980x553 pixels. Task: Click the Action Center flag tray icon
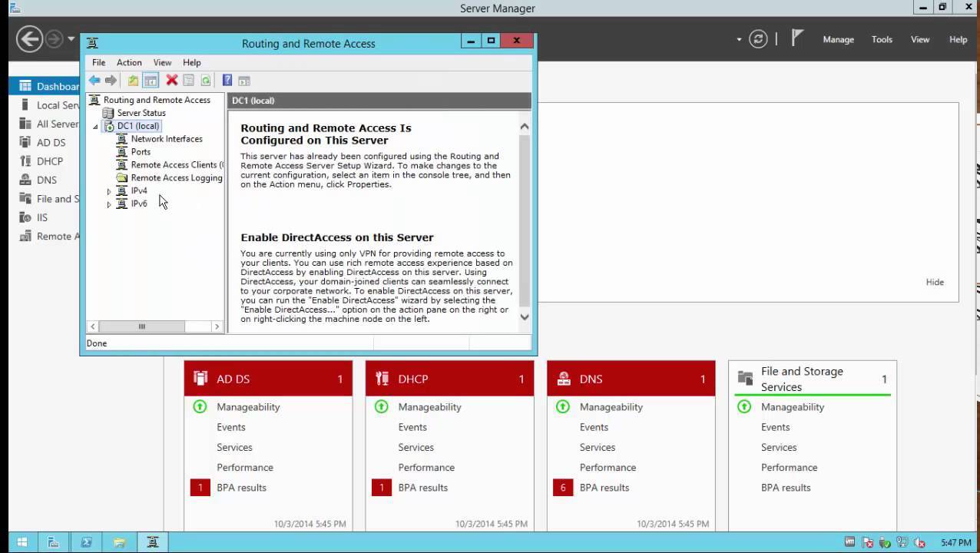click(868, 542)
